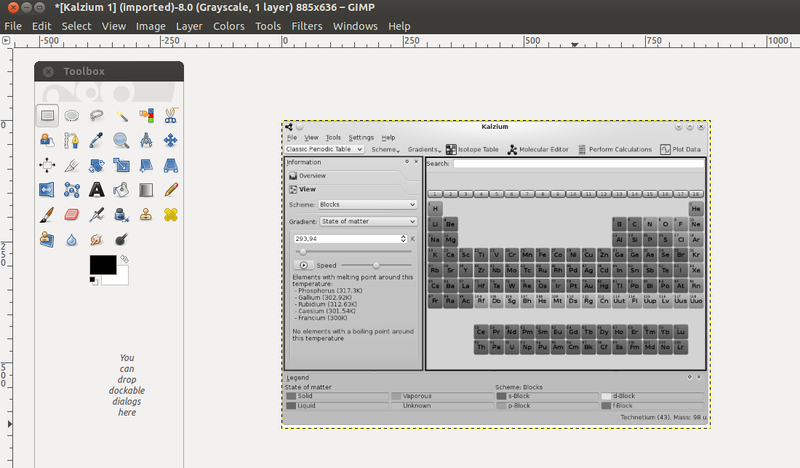This screenshot has width=800, height=468.
Task: Click the Classic Periodic Table dropdown in Kalzium image
Action: coord(324,149)
